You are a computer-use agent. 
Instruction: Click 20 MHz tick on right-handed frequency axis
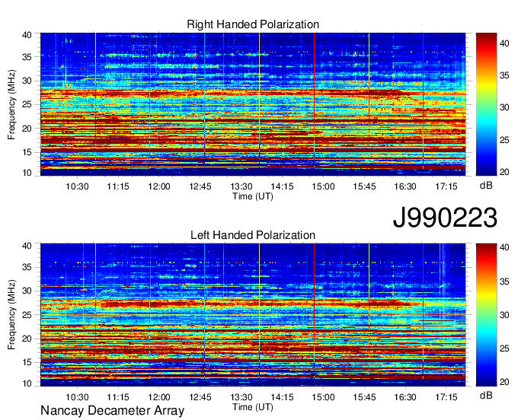coord(27,129)
